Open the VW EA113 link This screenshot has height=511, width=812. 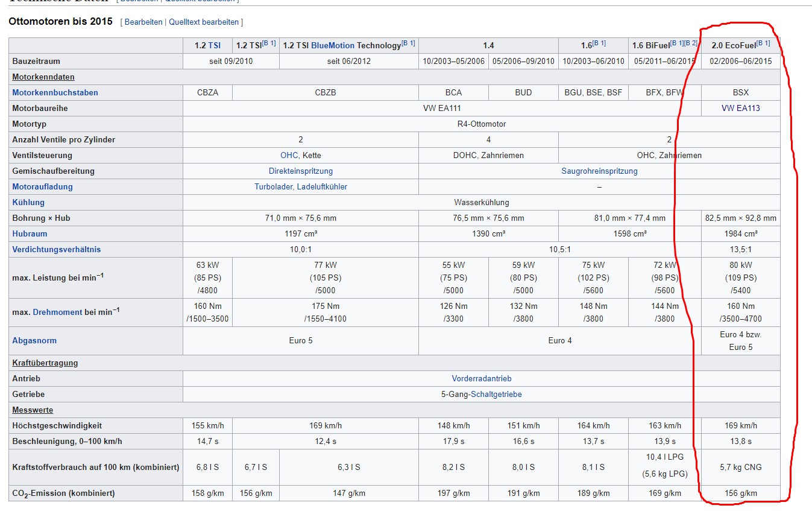(741, 108)
